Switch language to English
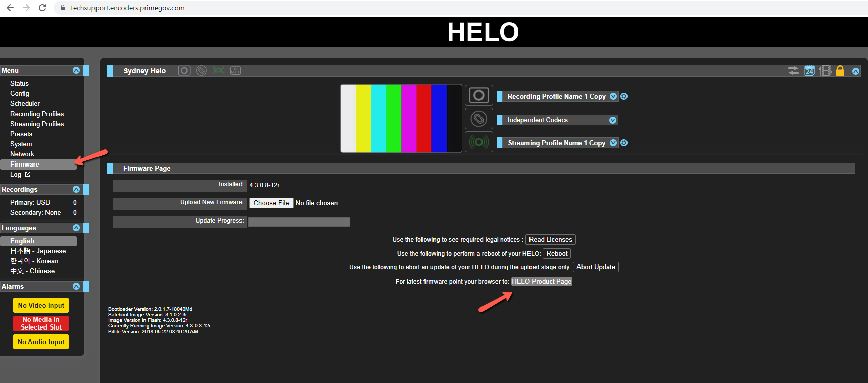Image resolution: width=868 pixels, height=383 pixels. click(x=38, y=241)
